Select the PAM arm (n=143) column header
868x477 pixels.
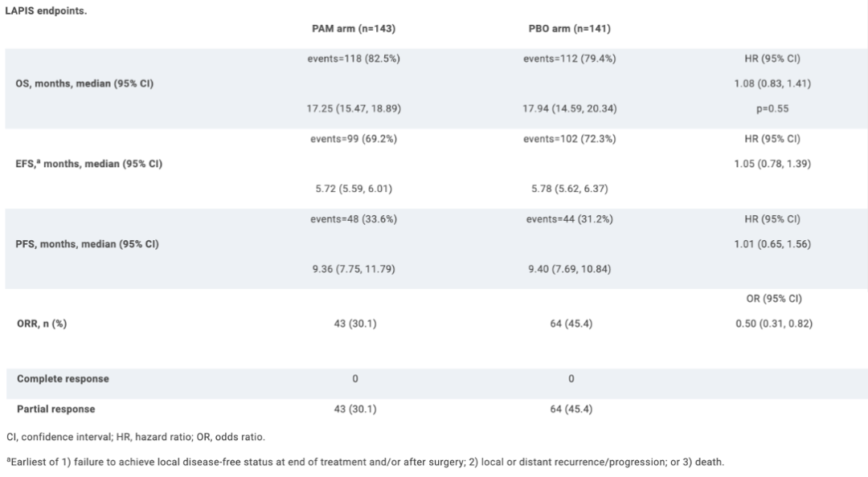(354, 29)
